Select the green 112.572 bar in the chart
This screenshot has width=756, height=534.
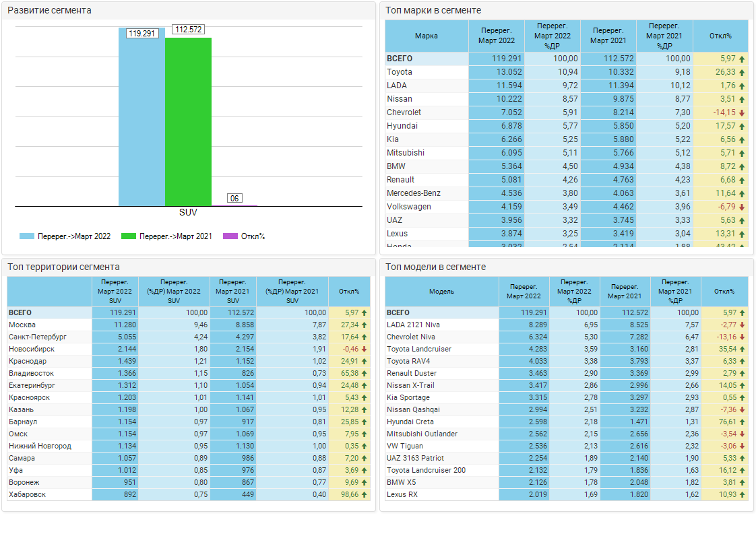pos(188,121)
